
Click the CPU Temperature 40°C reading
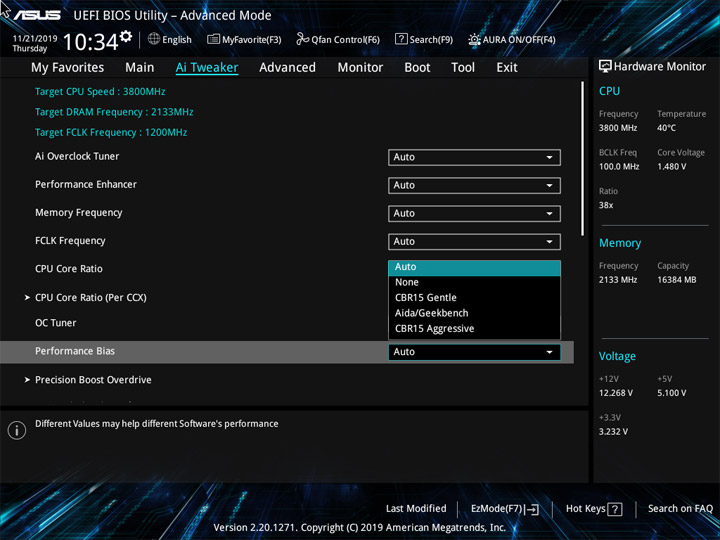[x=666, y=128]
